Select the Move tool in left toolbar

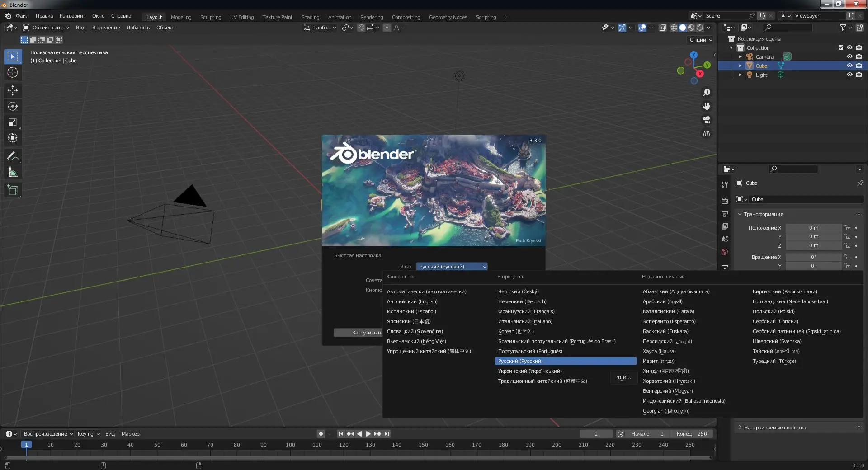(x=13, y=90)
